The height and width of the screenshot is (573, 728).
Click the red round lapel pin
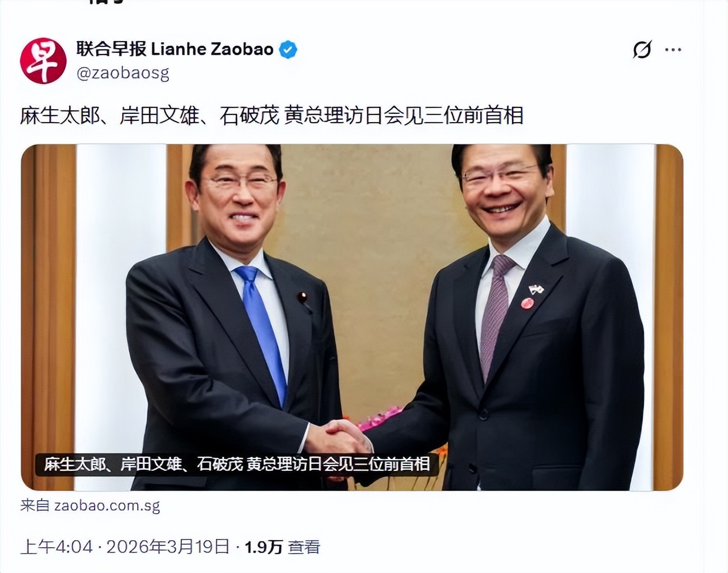(527, 303)
